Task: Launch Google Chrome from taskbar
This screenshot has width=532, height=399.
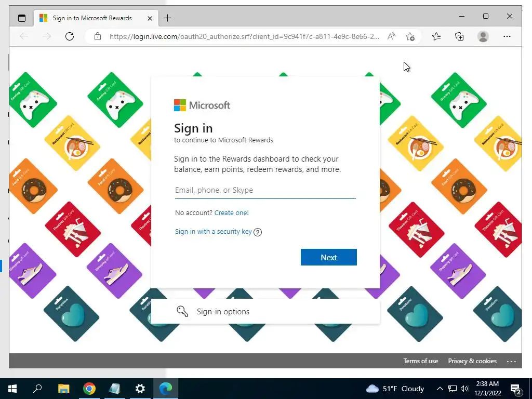Action: (89, 389)
